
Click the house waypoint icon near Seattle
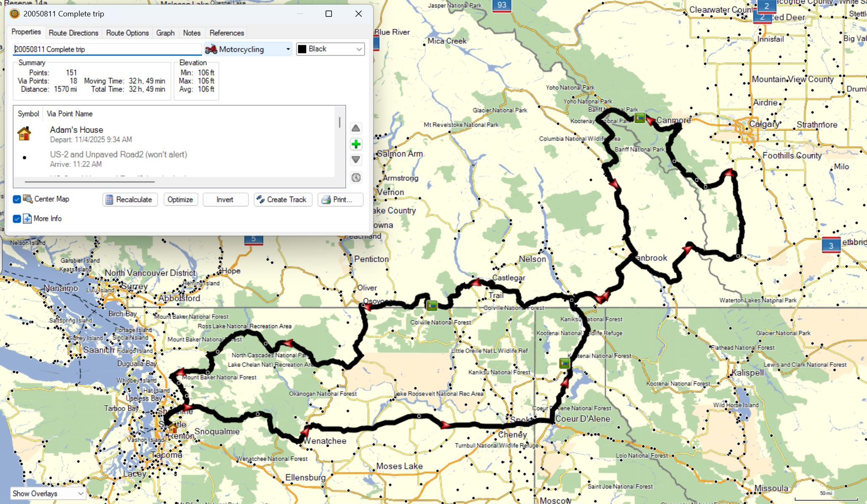pos(172,428)
